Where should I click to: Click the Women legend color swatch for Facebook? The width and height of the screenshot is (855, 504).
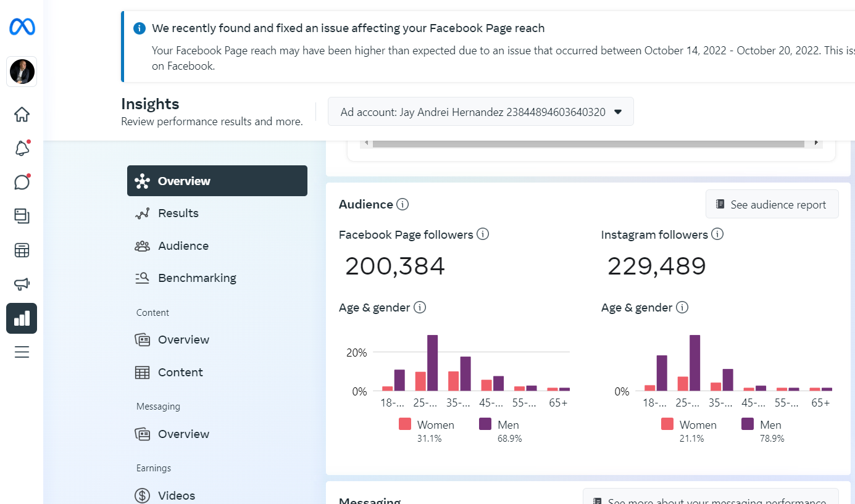405,424
